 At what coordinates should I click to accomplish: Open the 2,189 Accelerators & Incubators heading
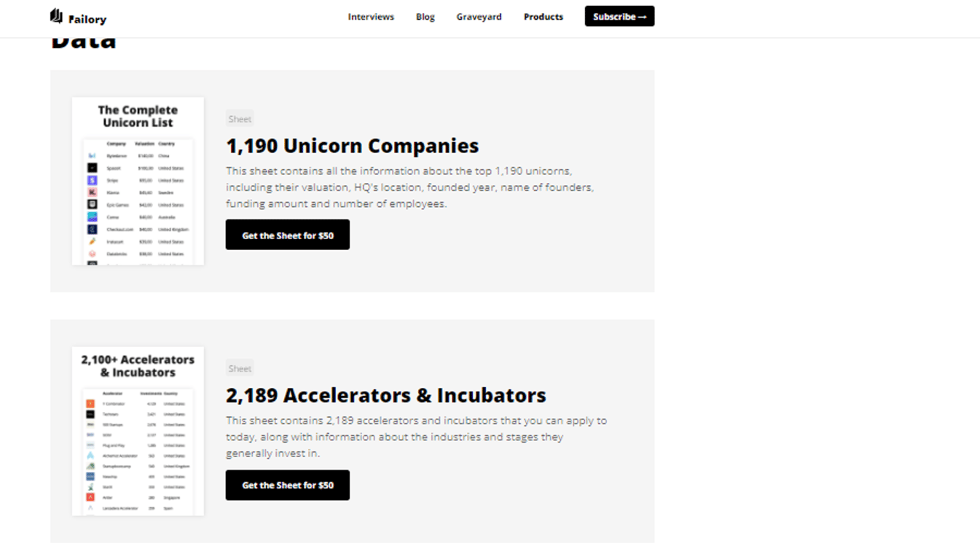click(x=386, y=395)
